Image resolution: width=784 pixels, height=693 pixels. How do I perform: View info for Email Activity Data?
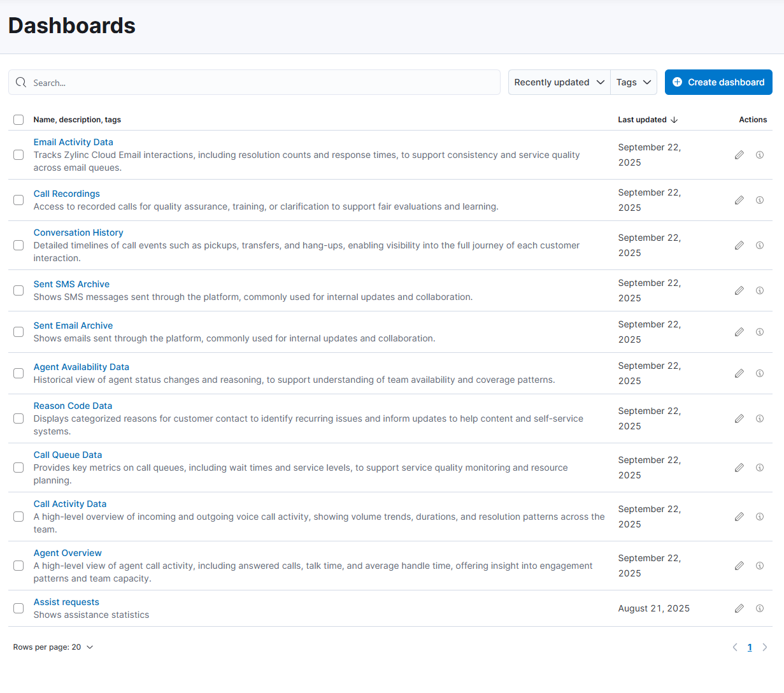coord(760,155)
